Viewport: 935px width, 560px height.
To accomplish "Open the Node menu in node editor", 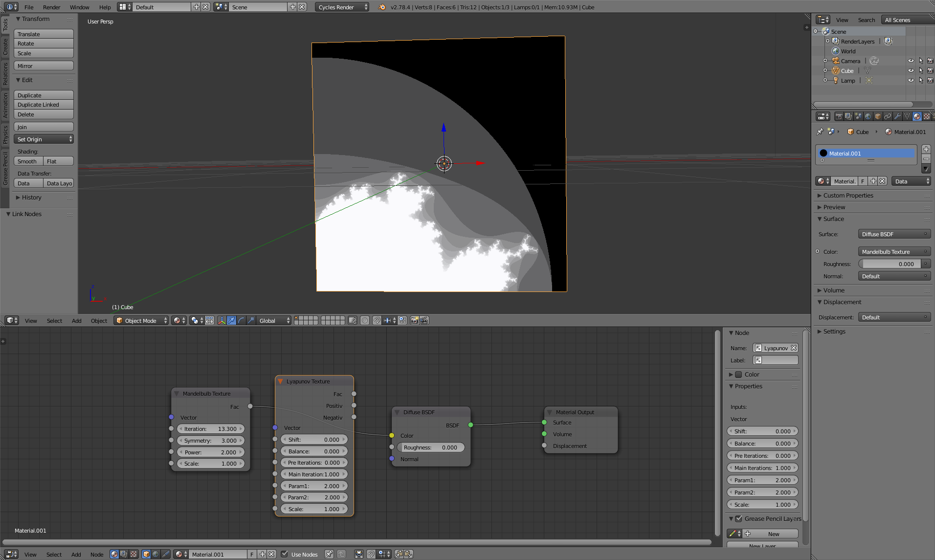I will click(x=97, y=555).
